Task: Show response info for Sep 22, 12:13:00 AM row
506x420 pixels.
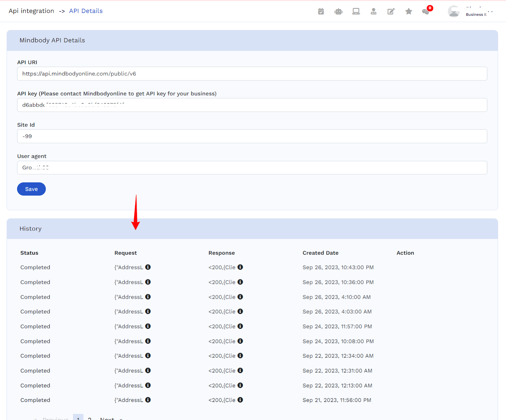Action: [x=240, y=386]
